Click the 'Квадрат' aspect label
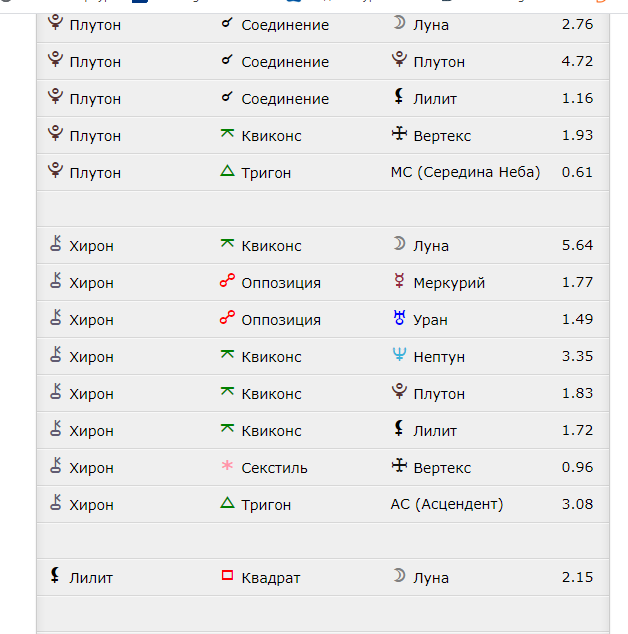 point(271,578)
